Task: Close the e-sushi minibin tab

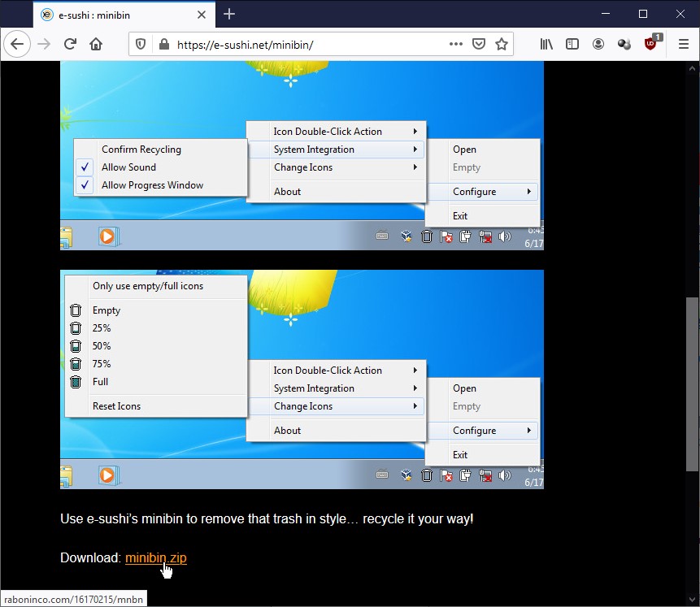Action: coord(202,15)
